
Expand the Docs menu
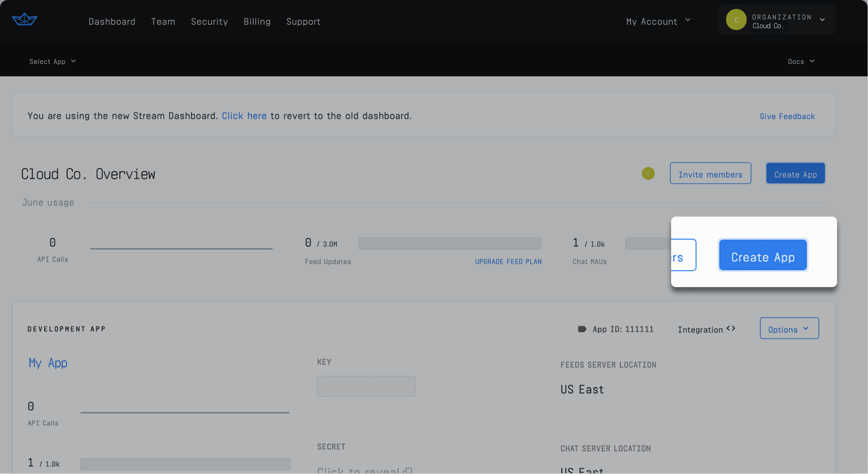(801, 61)
